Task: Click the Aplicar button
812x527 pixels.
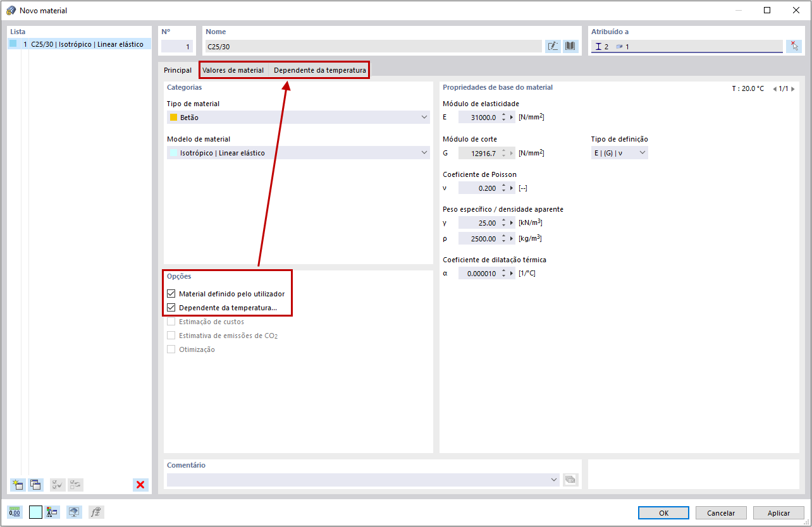Action: (778, 513)
